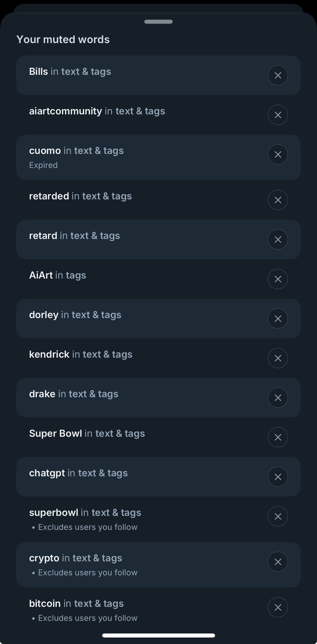
Task: Unmute the word "retarded"
Action: 277,200
